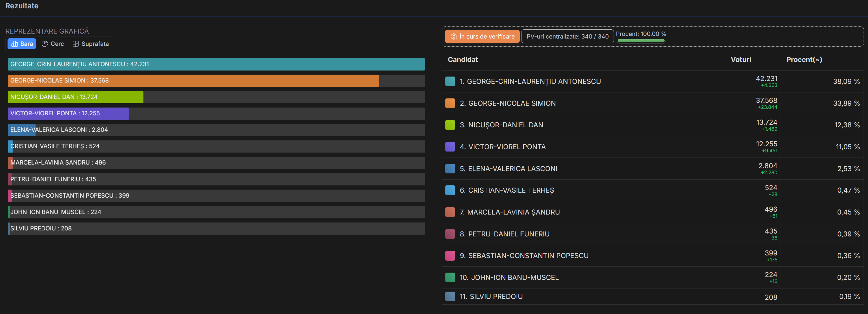Click '11. SILVIU PREDOIU' in table
Screen dimensions: 868x314
[x=491, y=297]
